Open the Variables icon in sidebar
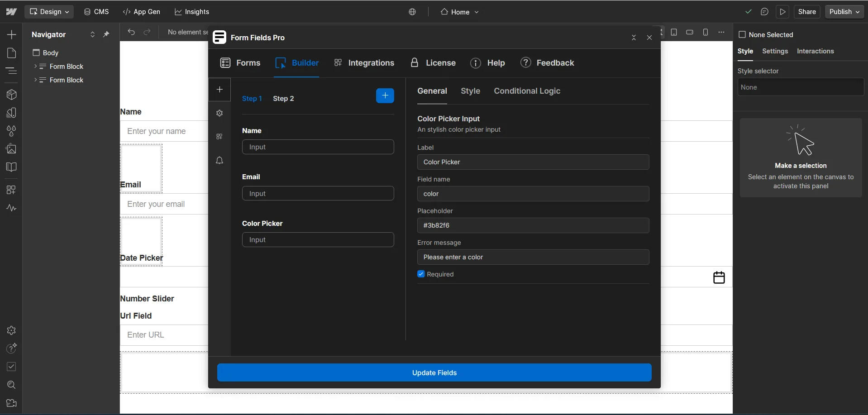Screen dimensions: 868x415 pyautogui.click(x=11, y=113)
